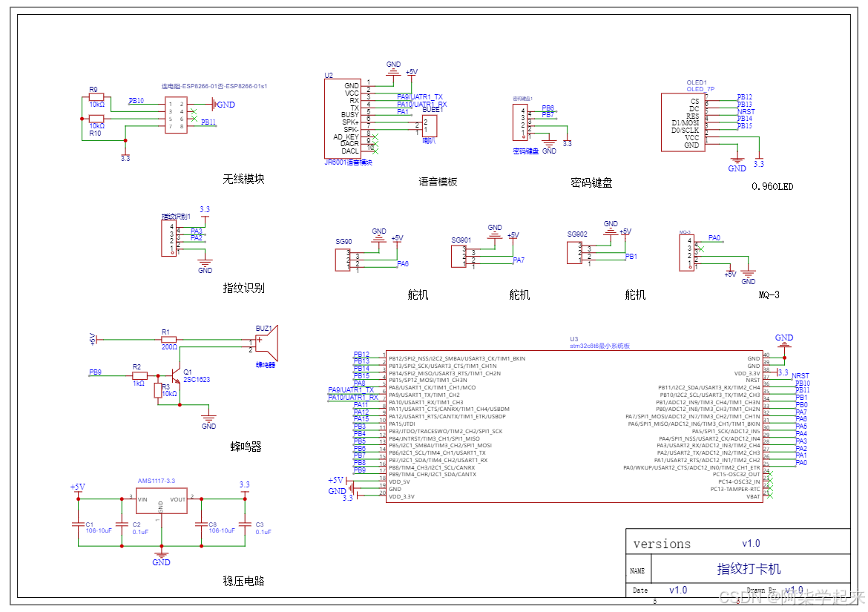Click the PB10 net label near ESP8266 module

pos(137,101)
